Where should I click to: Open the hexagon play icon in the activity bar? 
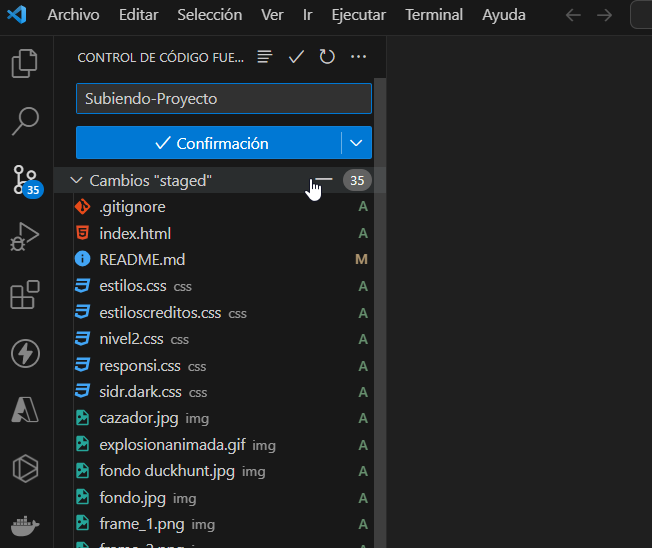[x=25, y=468]
